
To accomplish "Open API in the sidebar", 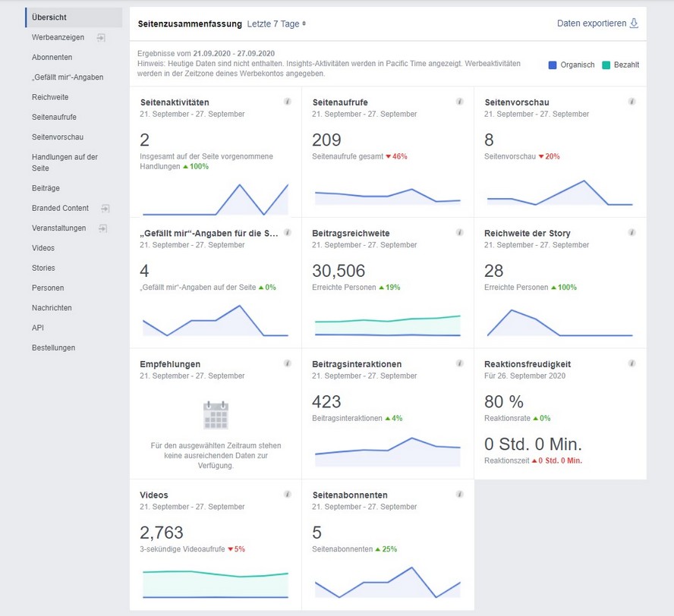I will pyautogui.click(x=38, y=328).
